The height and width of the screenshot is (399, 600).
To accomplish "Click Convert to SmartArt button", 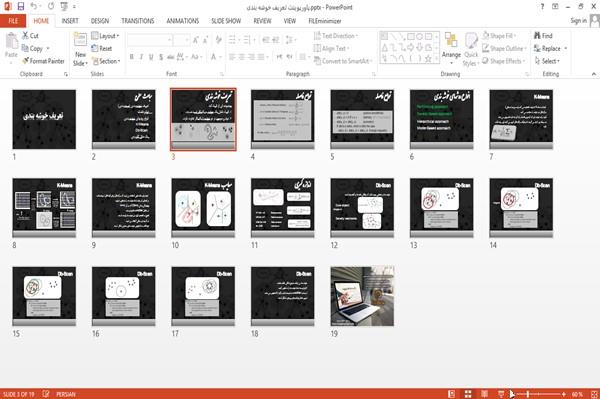I will (343, 61).
